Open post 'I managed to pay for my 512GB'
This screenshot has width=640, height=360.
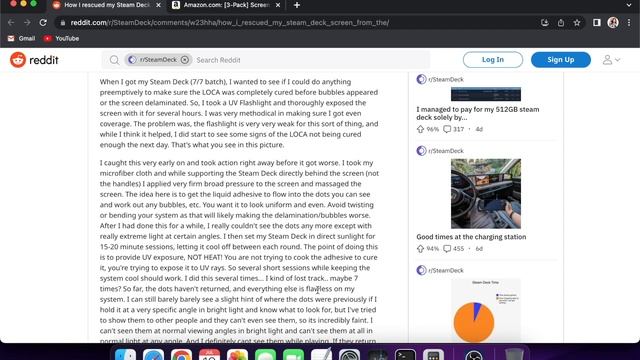click(478, 113)
